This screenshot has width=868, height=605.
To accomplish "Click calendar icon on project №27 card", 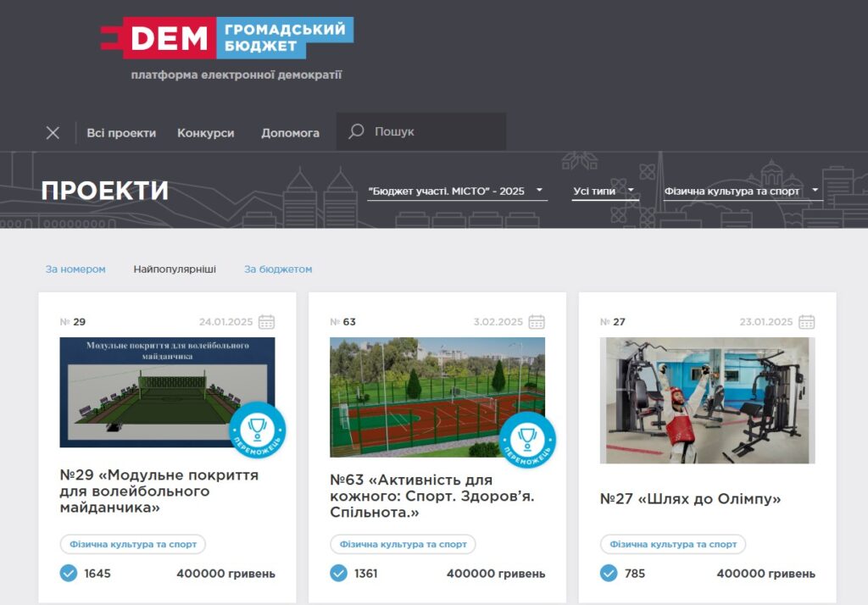I will [x=807, y=322].
